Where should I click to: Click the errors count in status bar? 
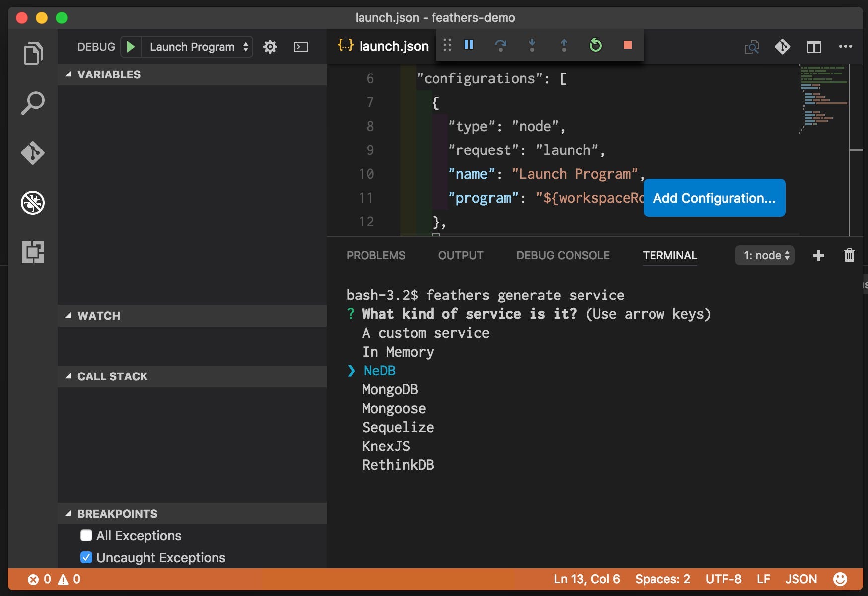pos(39,579)
